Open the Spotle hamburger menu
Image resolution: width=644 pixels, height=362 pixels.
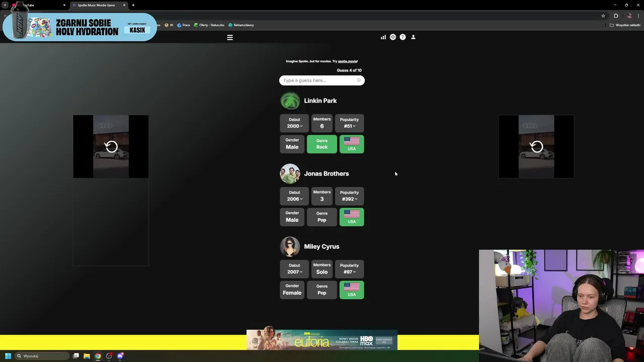click(x=230, y=37)
